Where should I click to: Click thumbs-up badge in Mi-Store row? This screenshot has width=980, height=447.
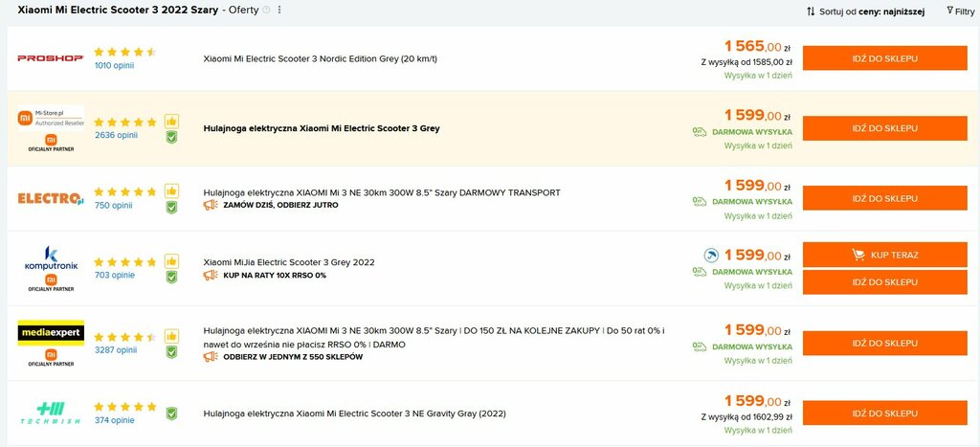(171, 122)
